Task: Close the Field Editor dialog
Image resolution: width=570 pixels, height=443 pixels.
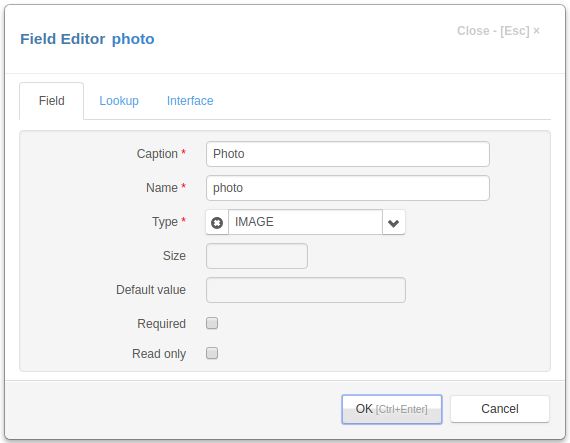Action: point(498,31)
